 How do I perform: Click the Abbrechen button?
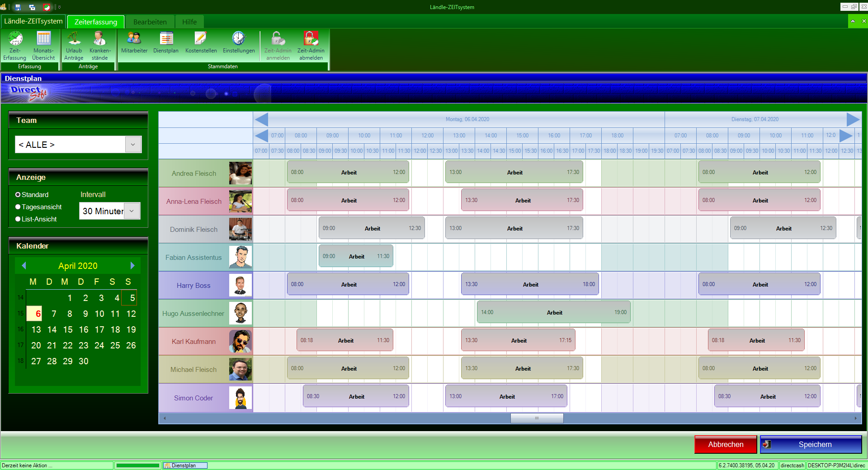[x=726, y=444]
